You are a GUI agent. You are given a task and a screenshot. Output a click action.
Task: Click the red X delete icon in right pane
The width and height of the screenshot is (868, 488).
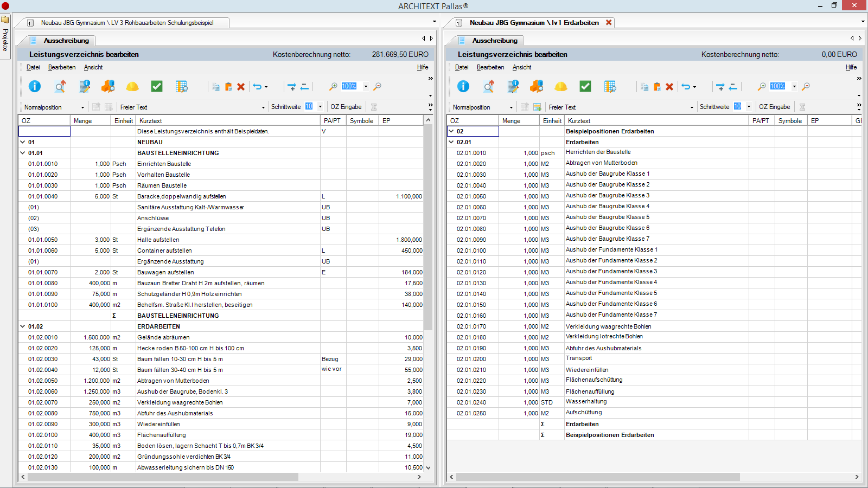click(669, 87)
